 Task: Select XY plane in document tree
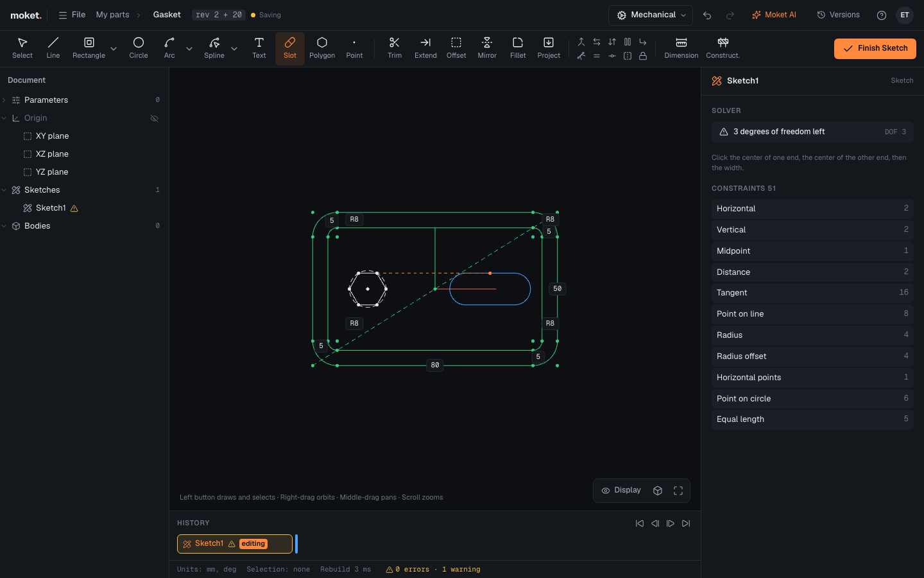[52, 136]
